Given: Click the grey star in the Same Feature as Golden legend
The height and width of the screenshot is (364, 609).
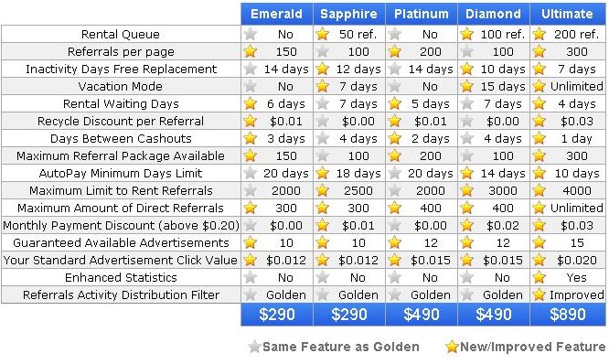Looking at the screenshot, I should tap(254, 346).
